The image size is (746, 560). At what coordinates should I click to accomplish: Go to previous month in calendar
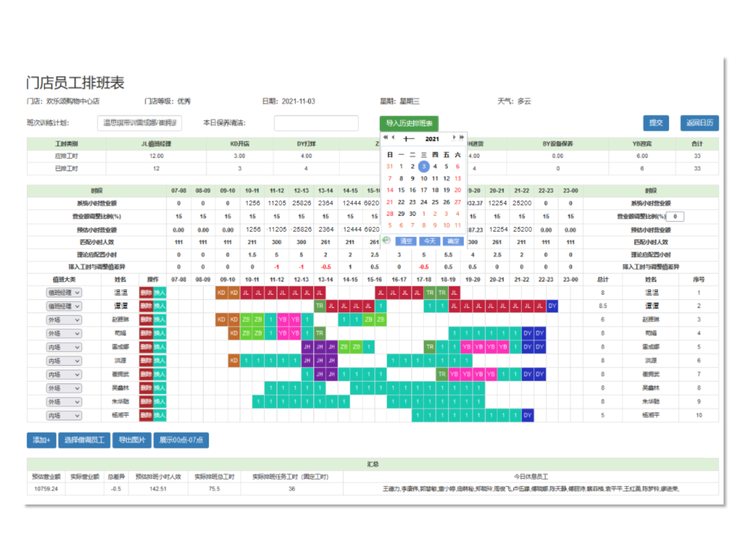point(393,137)
